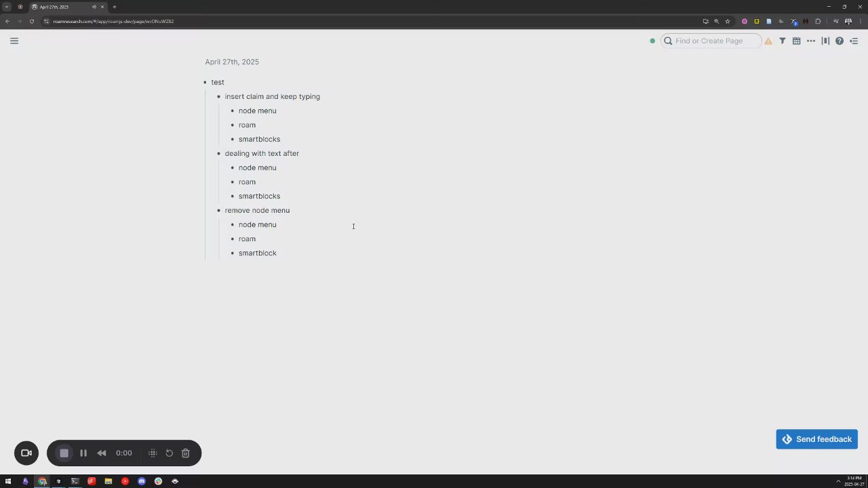Toggle the right sidebar panel icon
The image size is (868, 488).
coord(854,41)
